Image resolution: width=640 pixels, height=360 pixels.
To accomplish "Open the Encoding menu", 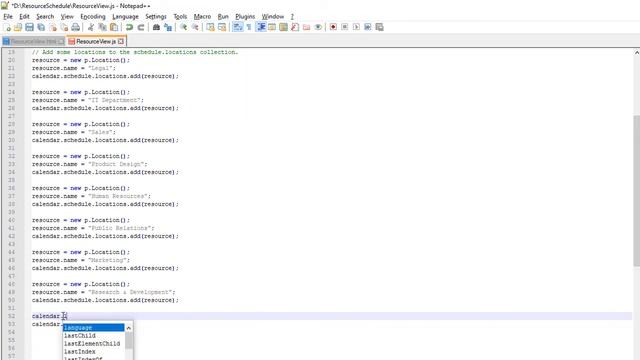I will coord(93,17).
